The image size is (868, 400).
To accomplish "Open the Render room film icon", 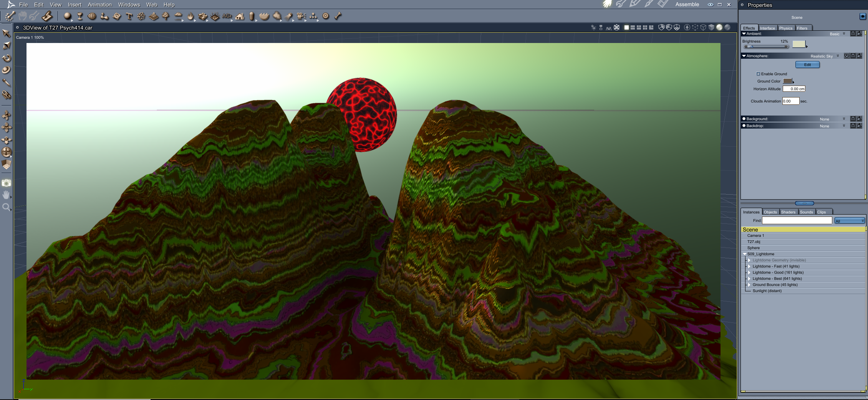I will pos(663,4).
